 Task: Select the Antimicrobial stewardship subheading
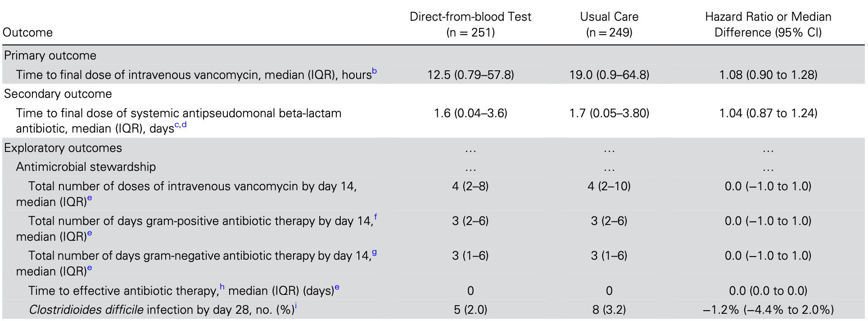point(86,167)
